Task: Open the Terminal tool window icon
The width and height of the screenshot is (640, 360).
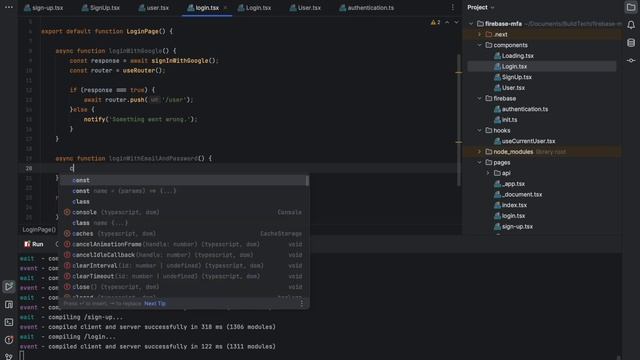Action: click(9, 322)
